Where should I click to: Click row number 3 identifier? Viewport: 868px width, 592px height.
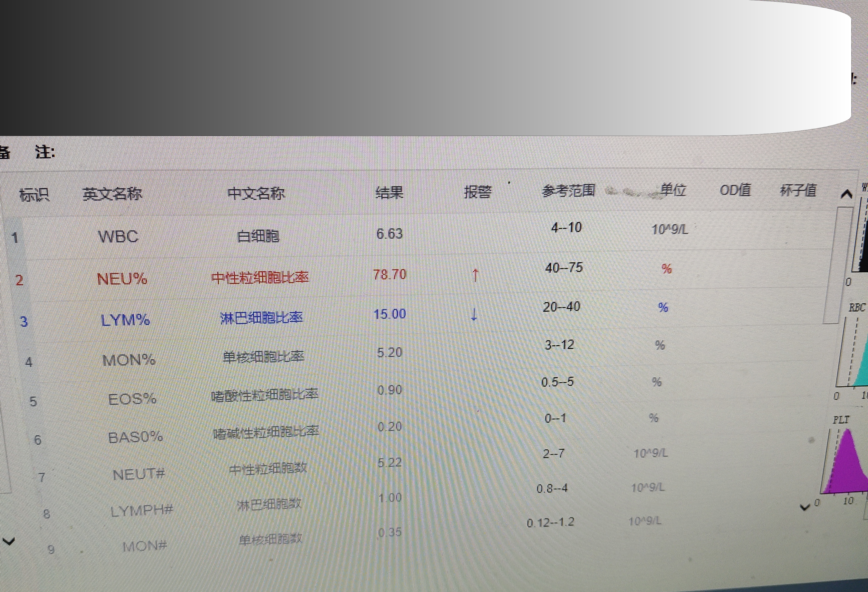click(x=24, y=322)
